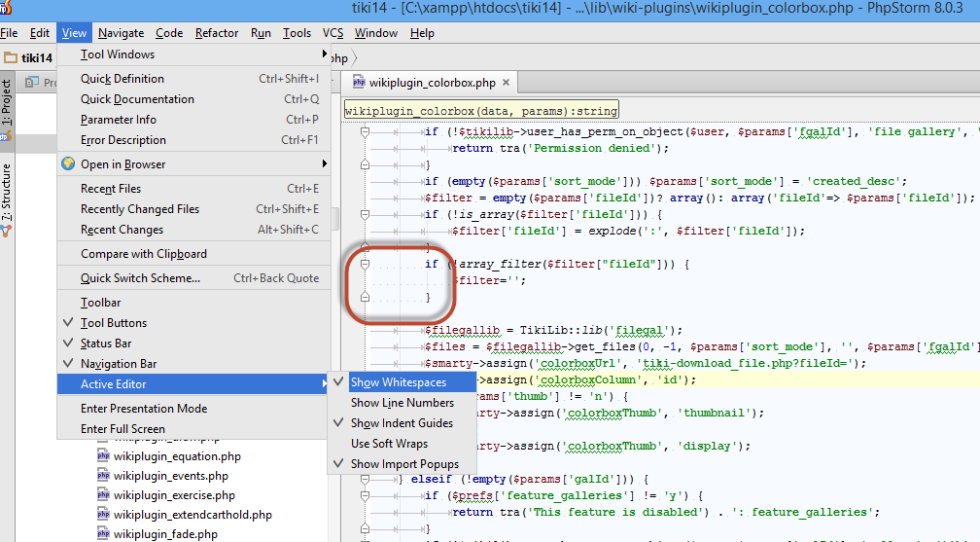Open the Run menu
The image size is (980, 542).
(x=261, y=33)
